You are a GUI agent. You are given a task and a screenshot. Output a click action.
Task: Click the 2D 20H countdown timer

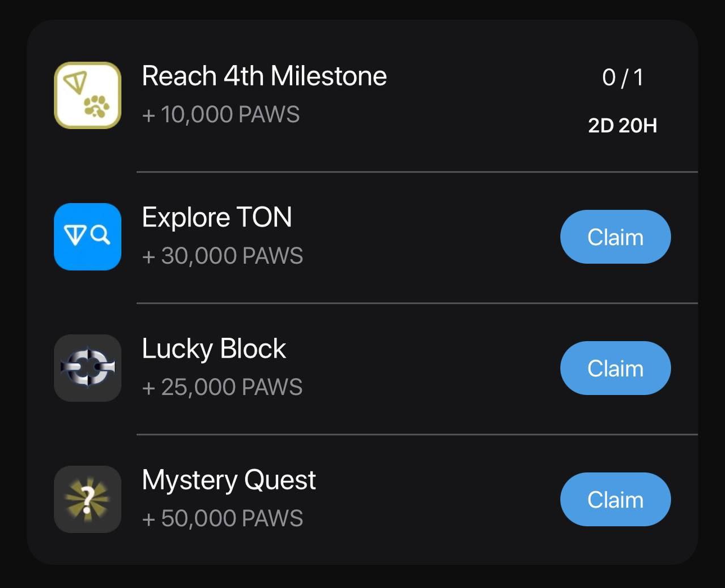(622, 126)
